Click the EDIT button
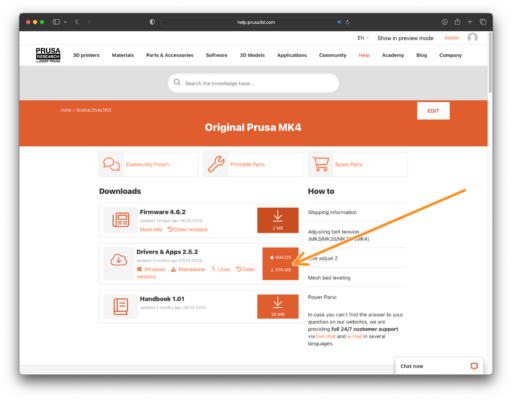 (x=433, y=111)
